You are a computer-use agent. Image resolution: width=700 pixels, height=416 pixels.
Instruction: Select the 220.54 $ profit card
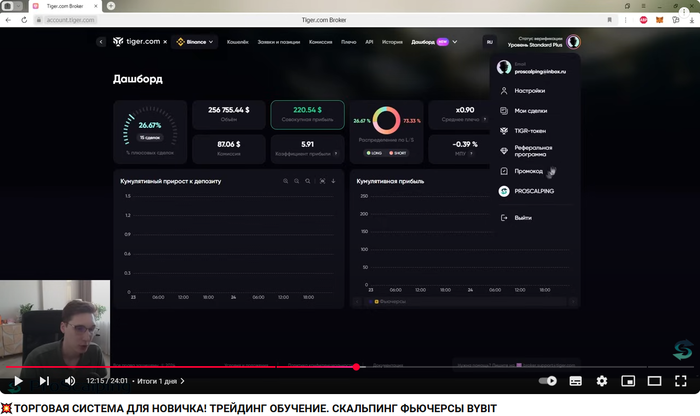coord(307,115)
